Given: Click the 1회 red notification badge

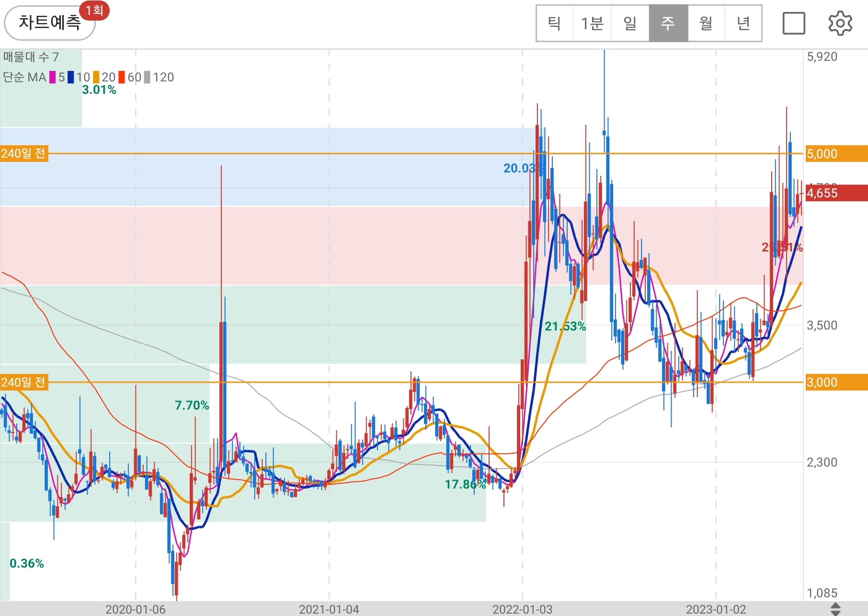Looking at the screenshot, I should [94, 10].
